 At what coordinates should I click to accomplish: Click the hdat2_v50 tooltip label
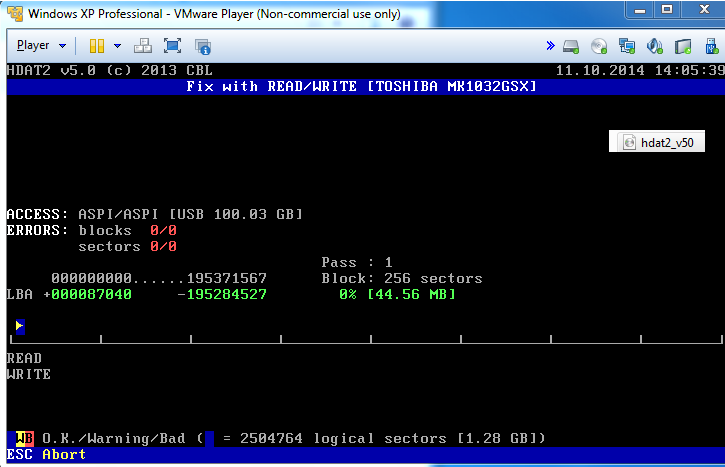click(657, 141)
